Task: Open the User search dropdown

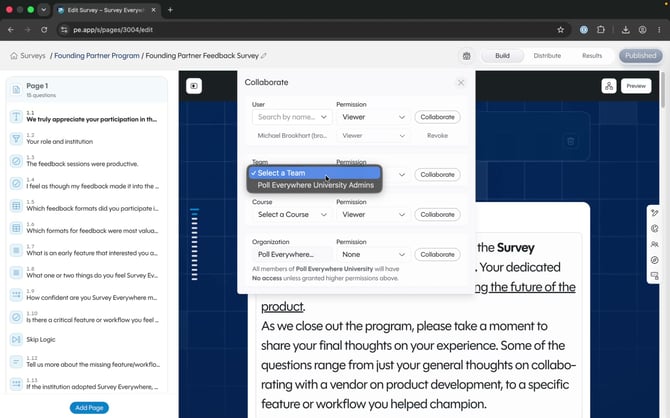Action: tap(292, 117)
